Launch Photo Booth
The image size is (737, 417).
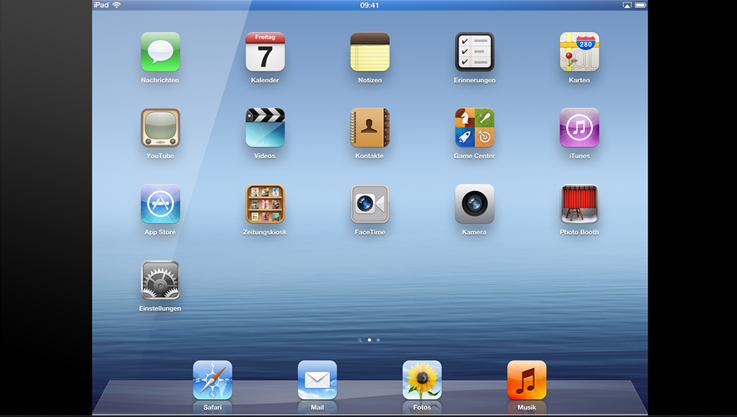click(580, 204)
